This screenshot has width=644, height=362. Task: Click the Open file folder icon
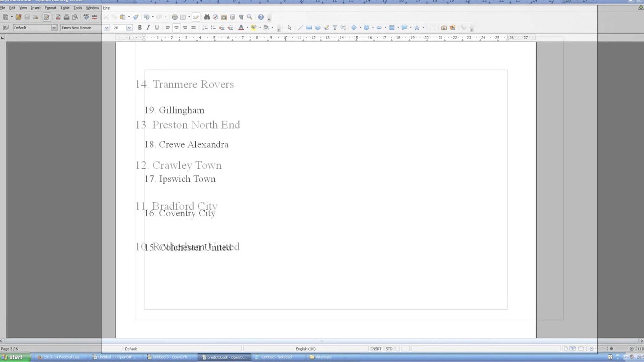(x=19, y=17)
